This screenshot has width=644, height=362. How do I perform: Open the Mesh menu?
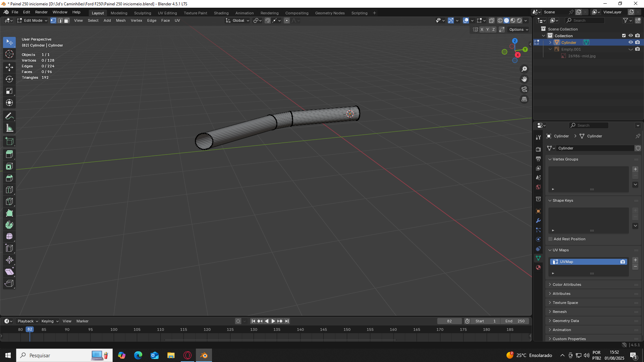pyautogui.click(x=121, y=20)
